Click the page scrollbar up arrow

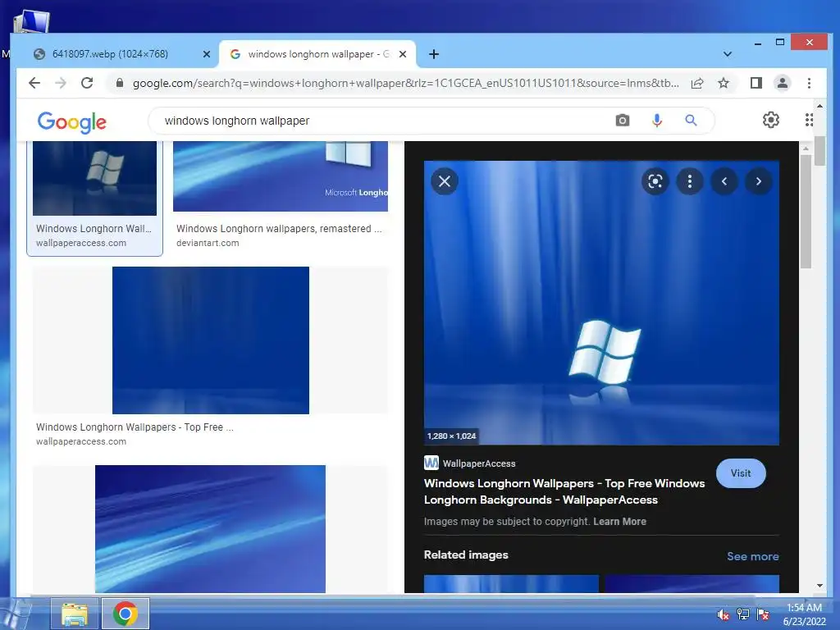(819, 106)
